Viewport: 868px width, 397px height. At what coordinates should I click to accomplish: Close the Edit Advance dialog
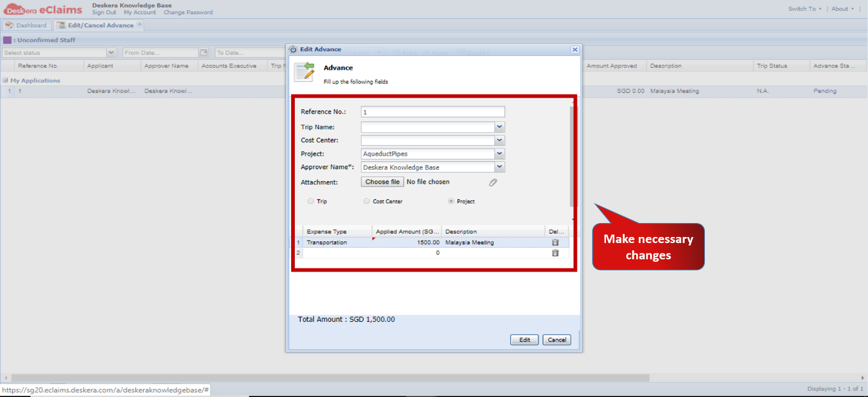574,49
